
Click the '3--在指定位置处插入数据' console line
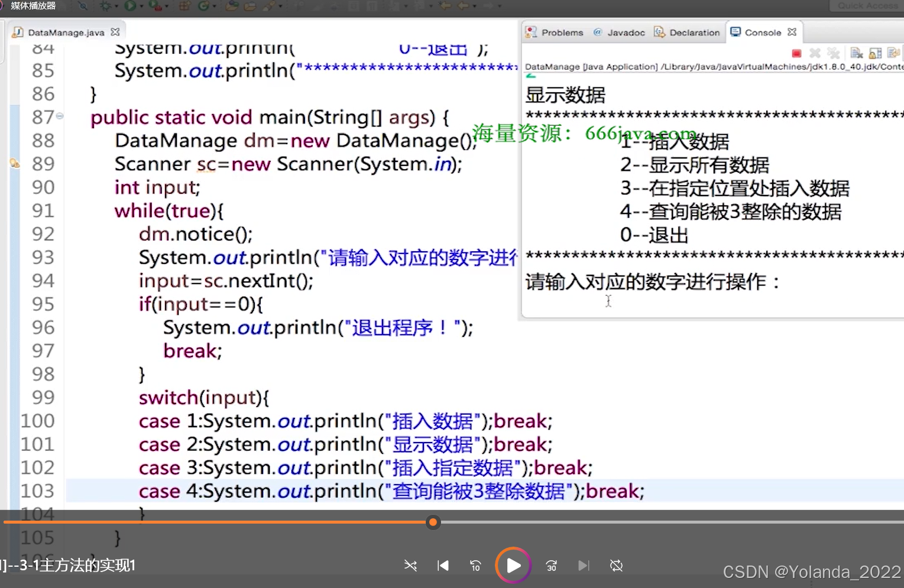click(734, 188)
